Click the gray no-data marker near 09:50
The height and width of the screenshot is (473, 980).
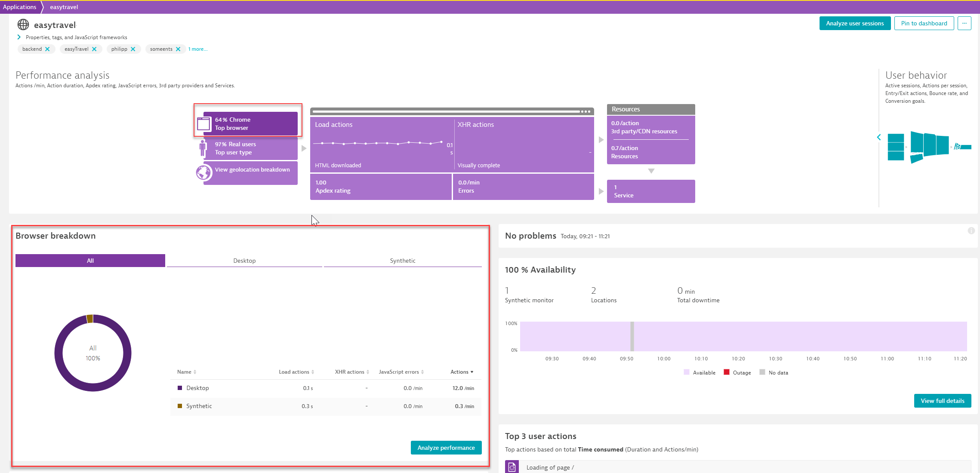(632, 336)
